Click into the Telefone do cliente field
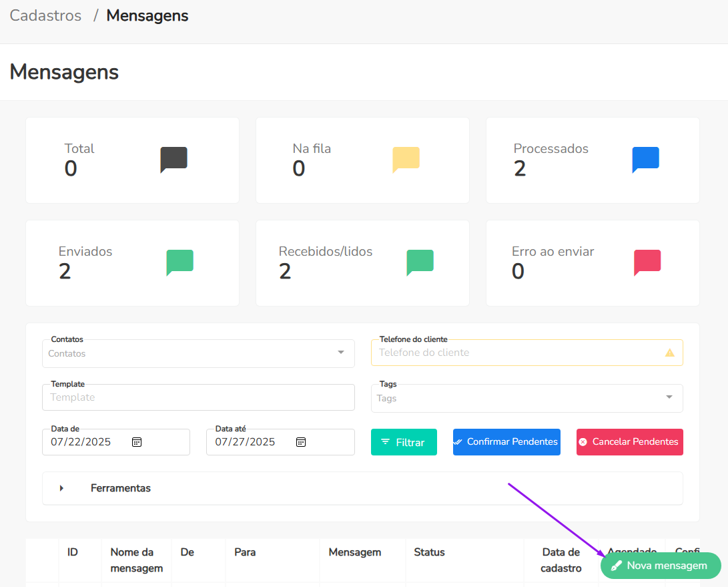The image size is (728, 587). pos(517,353)
